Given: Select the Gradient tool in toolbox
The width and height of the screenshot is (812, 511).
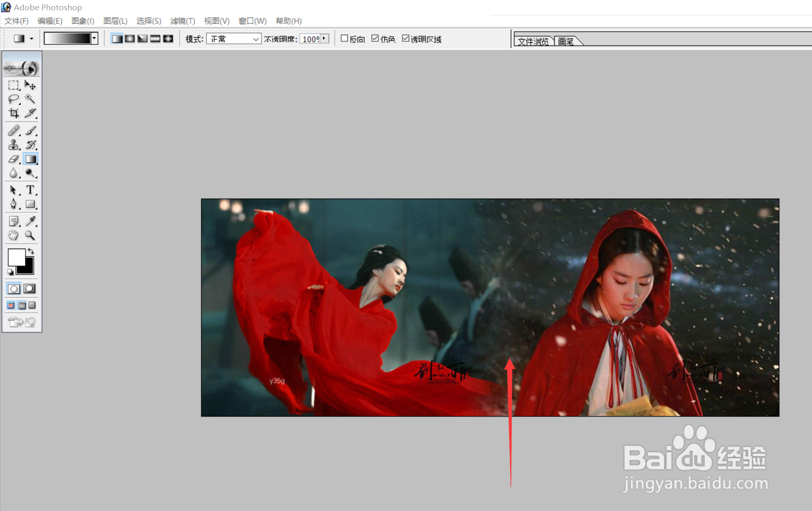Looking at the screenshot, I should (x=30, y=159).
